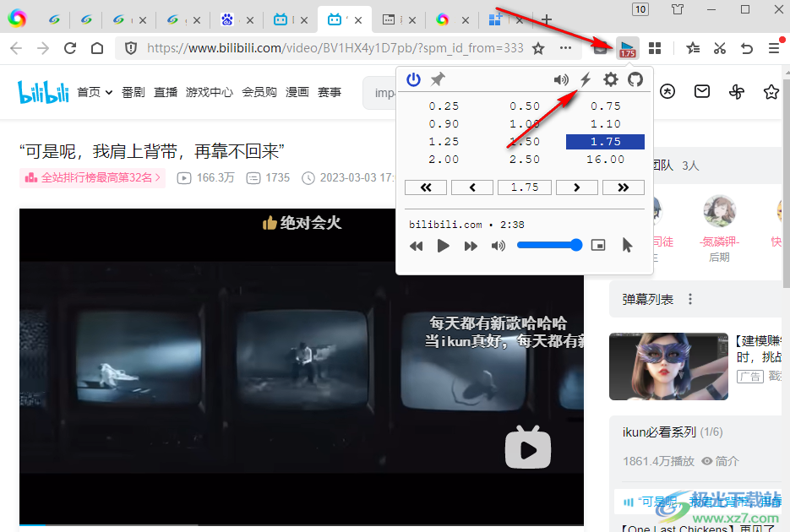Screen dimensions: 790x532
Task: Click the large play button on video
Action: pyautogui.click(x=528, y=448)
